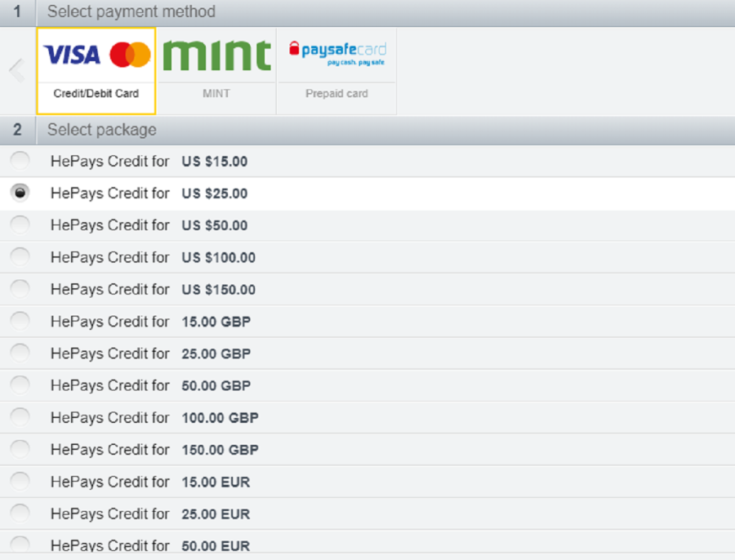The width and height of the screenshot is (735, 560).
Task: Click the "US $150.00" amount text
Action: tap(219, 289)
